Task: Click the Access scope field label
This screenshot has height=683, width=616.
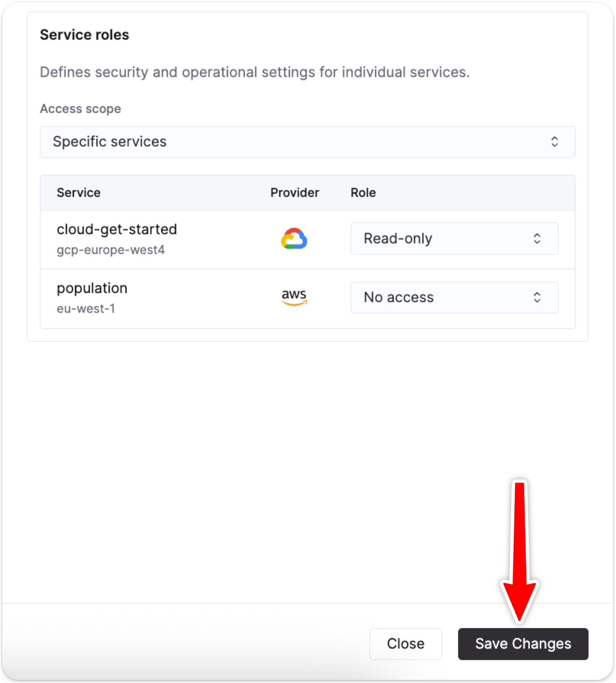Action: [81, 109]
